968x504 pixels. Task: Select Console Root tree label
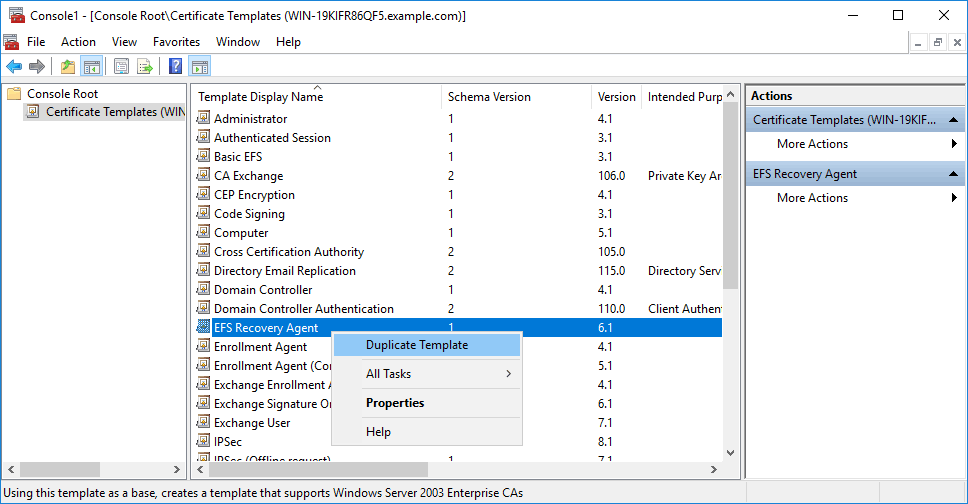coord(62,93)
